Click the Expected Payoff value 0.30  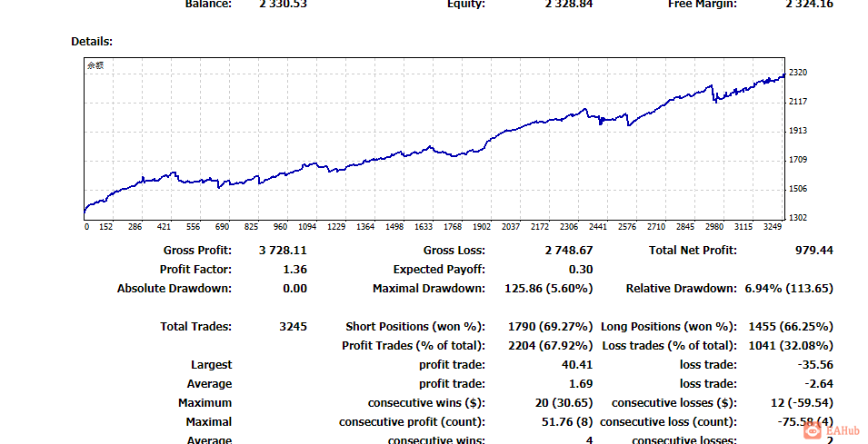coord(581,270)
